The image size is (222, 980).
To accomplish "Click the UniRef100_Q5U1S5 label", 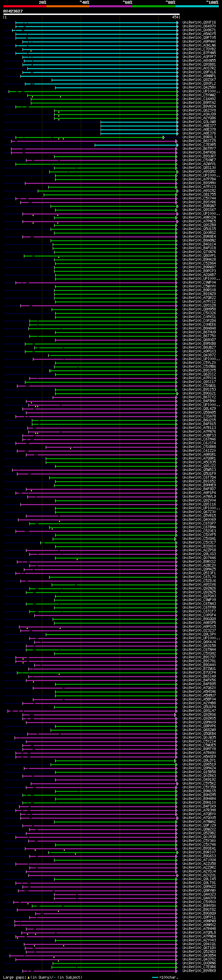I will point(199,229).
